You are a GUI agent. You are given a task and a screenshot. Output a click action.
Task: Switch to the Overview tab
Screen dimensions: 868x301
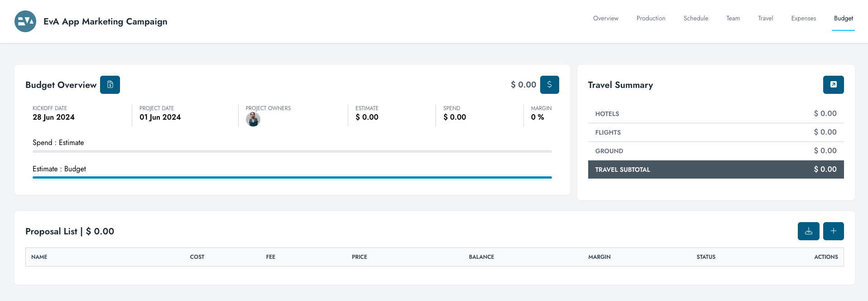pos(605,19)
